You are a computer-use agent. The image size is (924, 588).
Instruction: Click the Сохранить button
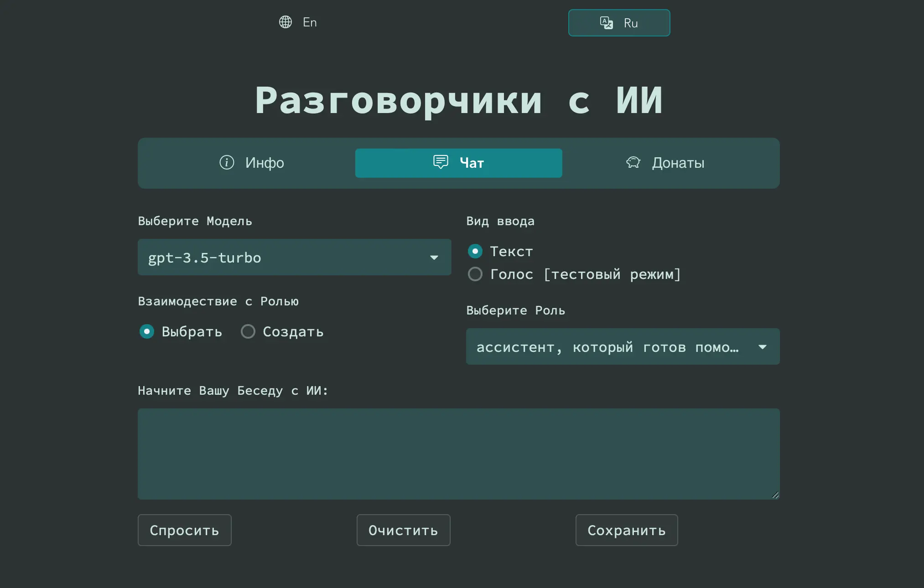click(626, 530)
